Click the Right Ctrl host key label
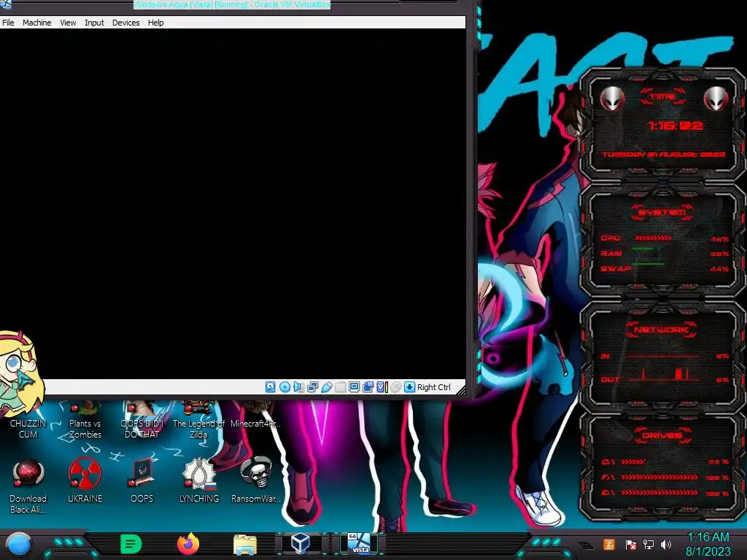Screen dimensions: 747x560 433,387
